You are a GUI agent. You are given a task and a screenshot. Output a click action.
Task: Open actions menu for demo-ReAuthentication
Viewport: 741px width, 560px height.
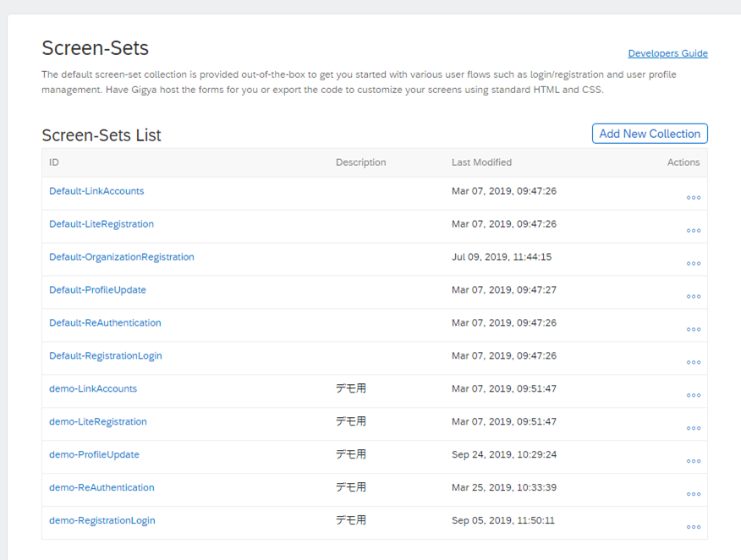click(694, 494)
